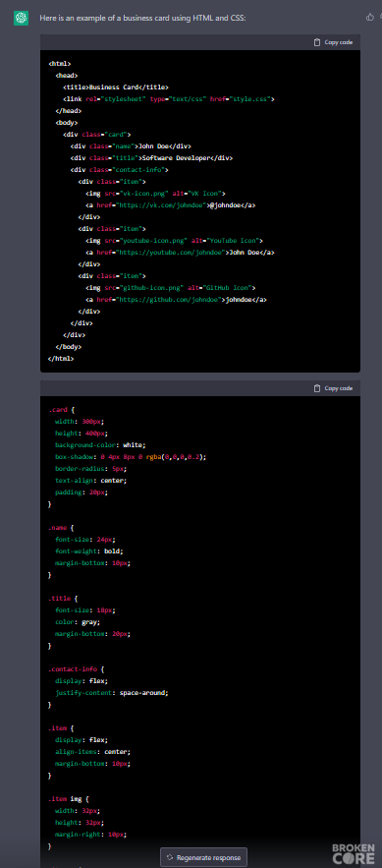Click the .title selector line

point(63,599)
